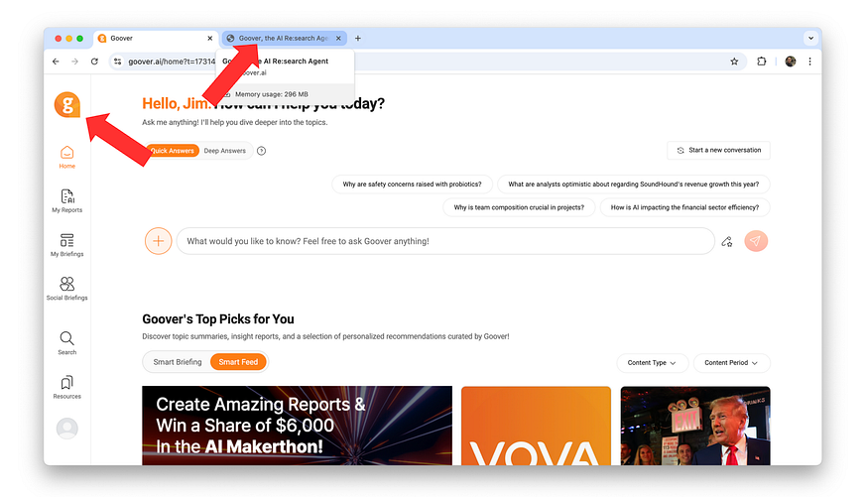Click the Goover orange logo
This screenshot has width=868, height=497.
[67, 104]
